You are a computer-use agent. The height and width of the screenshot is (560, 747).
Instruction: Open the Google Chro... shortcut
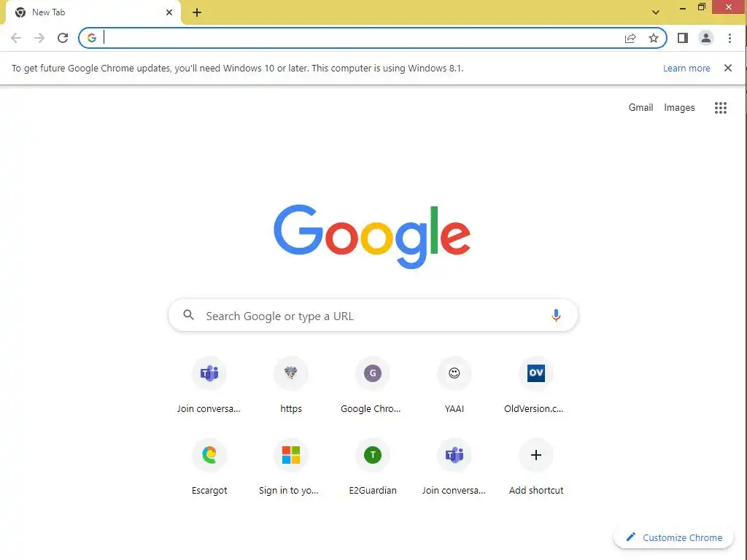372,385
